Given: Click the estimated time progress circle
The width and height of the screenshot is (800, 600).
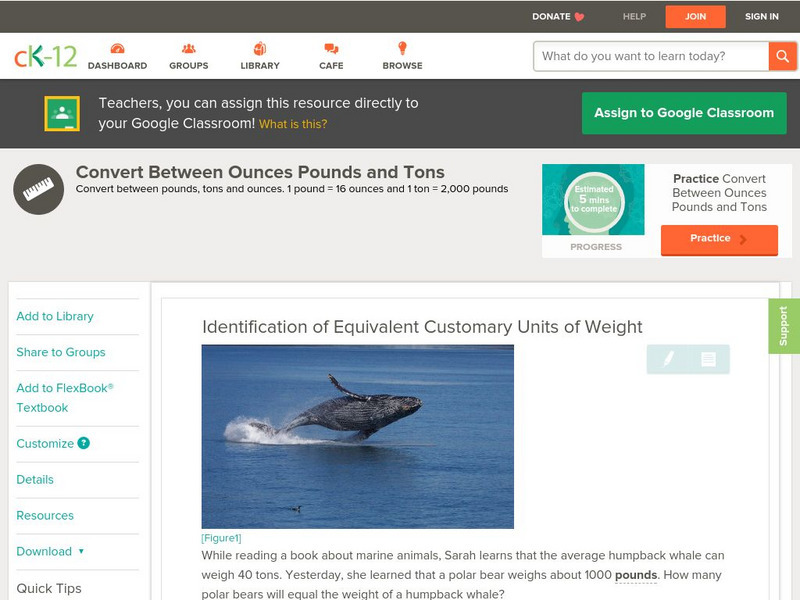Looking at the screenshot, I should [594, 199].
